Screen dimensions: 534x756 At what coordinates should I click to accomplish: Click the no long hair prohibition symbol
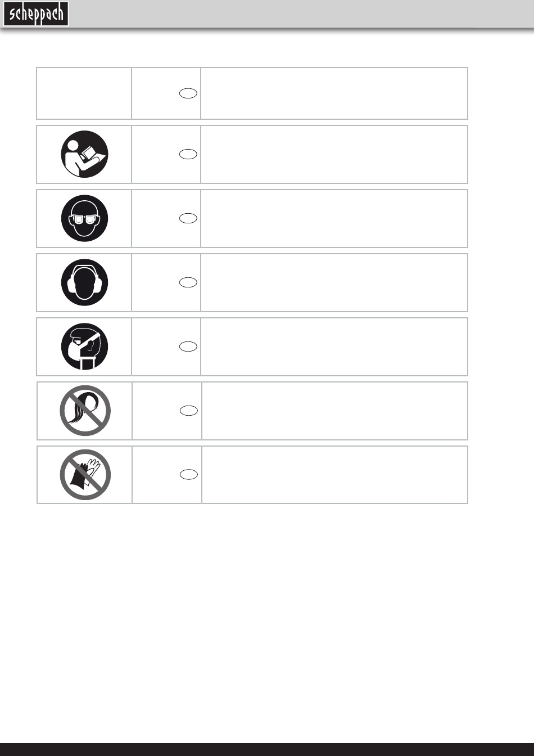tap(85, 411)
